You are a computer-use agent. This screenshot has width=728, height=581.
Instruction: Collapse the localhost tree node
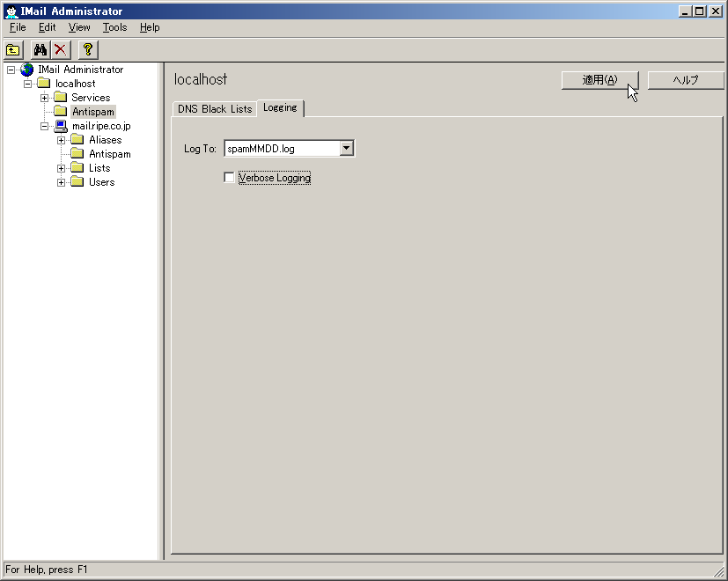coord(27,84)
